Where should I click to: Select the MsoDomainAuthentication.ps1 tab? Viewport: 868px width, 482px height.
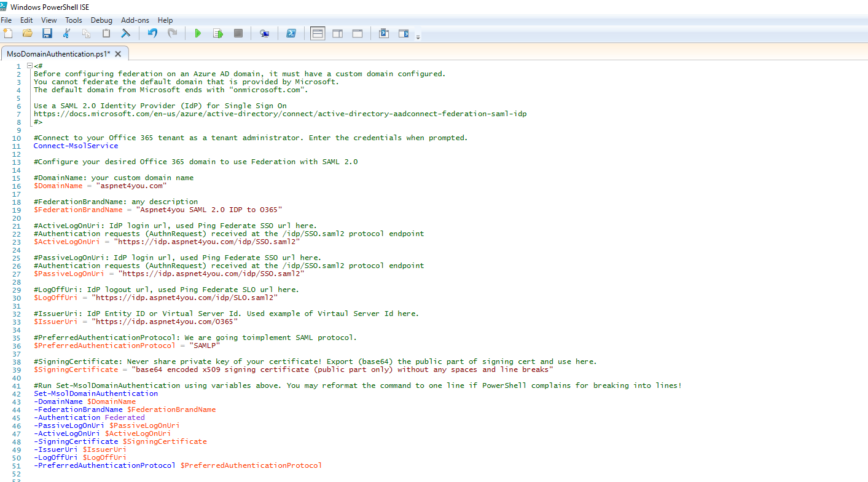58,54
